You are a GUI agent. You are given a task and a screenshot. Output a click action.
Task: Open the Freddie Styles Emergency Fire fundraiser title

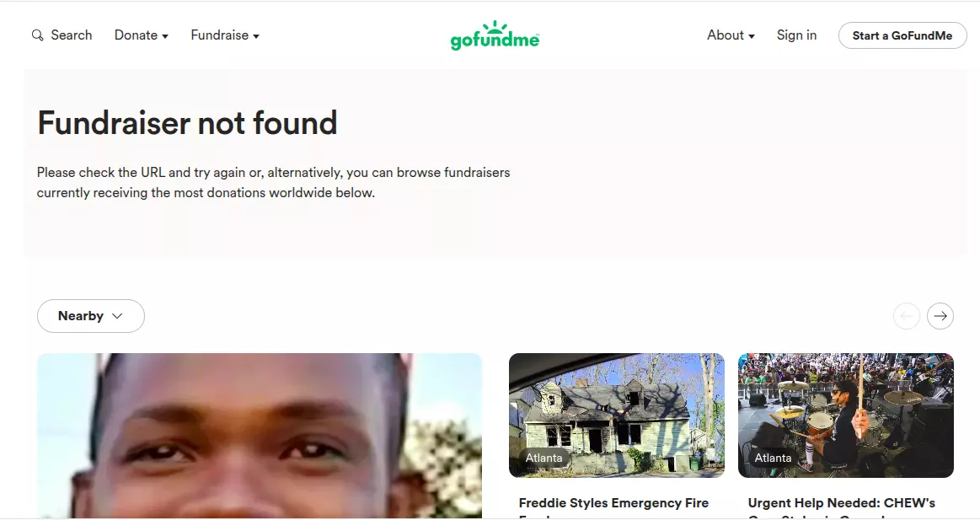[613, 503]
